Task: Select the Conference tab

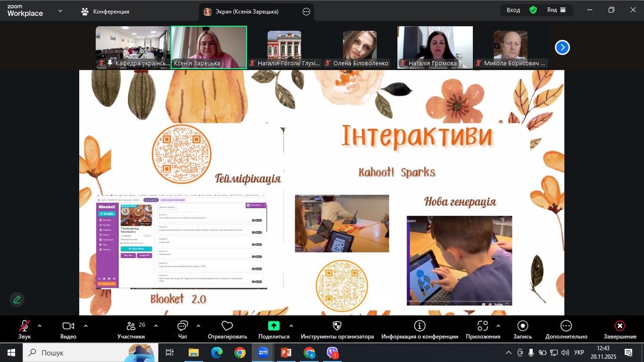Action: tap(105, 12)
